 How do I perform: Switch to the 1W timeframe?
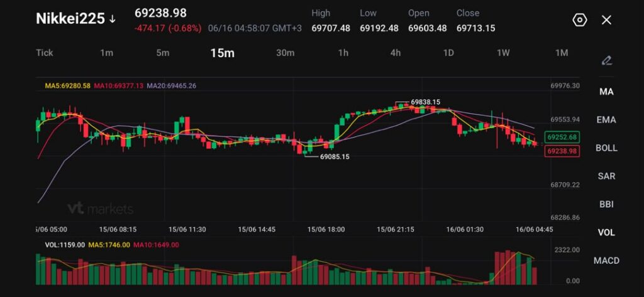point(503,53)
